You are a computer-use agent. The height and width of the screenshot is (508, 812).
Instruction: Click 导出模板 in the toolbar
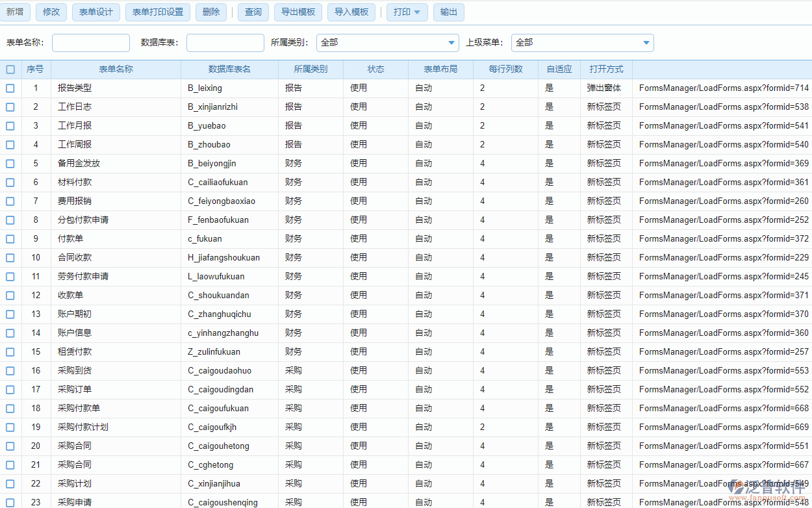(x=298, y=12)
